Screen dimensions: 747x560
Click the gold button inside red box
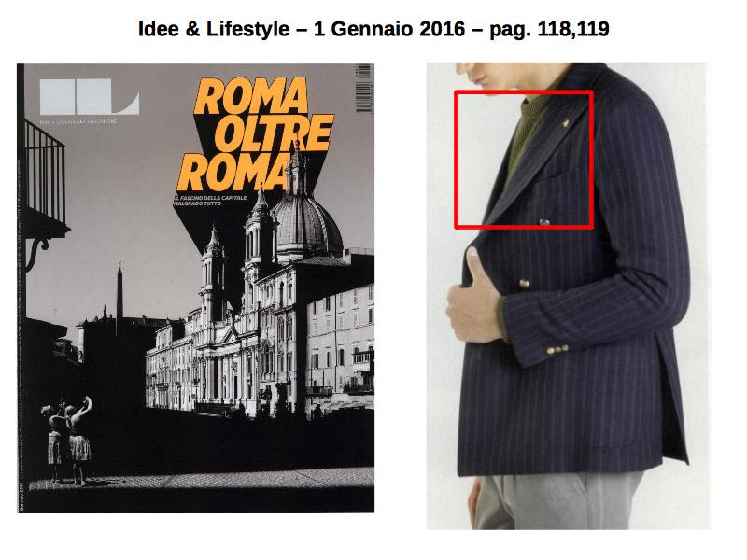point(544,221)
